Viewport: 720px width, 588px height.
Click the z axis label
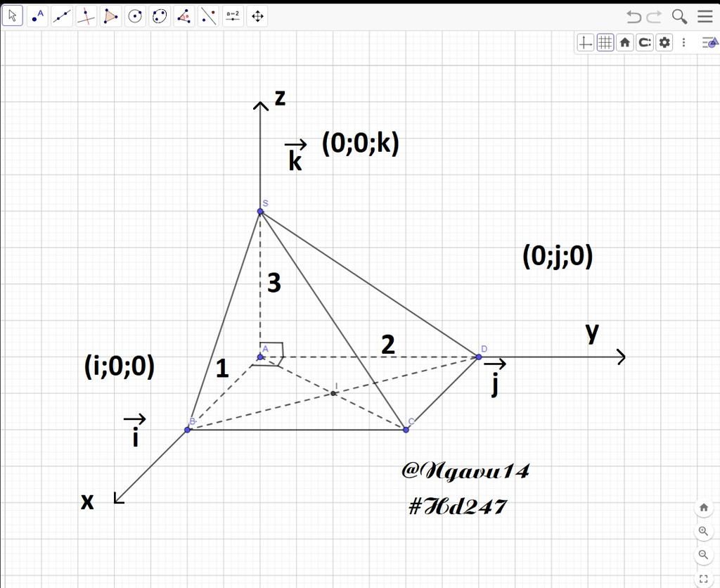(280, 97)
